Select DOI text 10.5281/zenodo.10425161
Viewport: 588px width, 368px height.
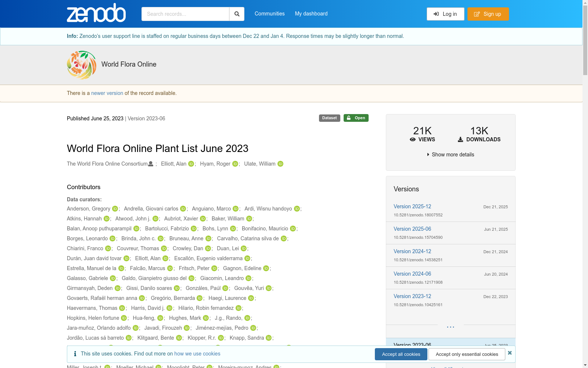click(x=418, y=305)
